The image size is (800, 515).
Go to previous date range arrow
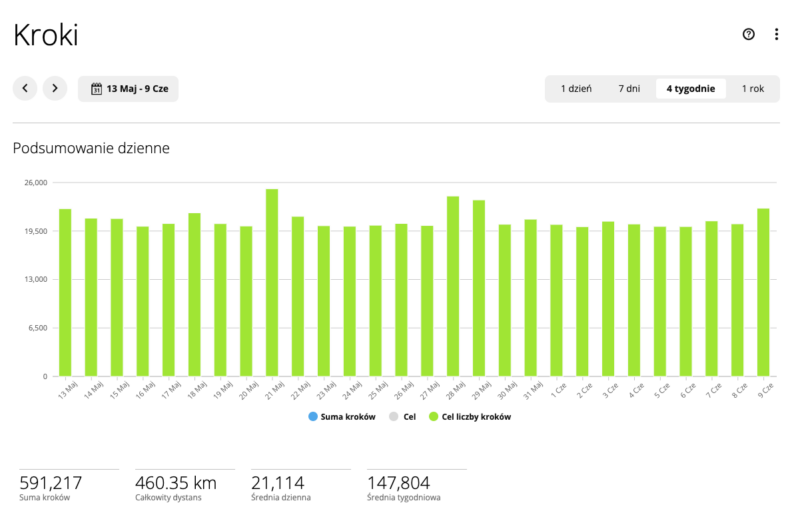[25, 88]
